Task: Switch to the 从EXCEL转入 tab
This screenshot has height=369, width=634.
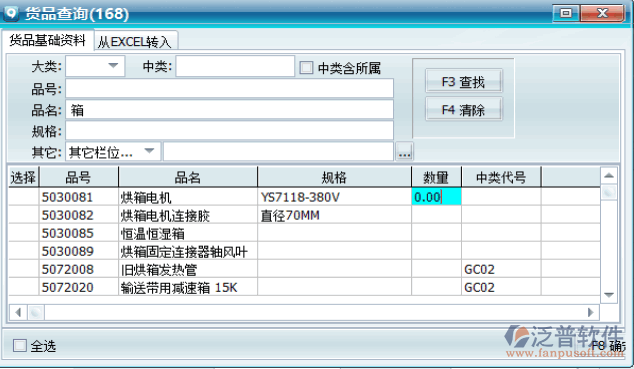Action: [135, 42]
